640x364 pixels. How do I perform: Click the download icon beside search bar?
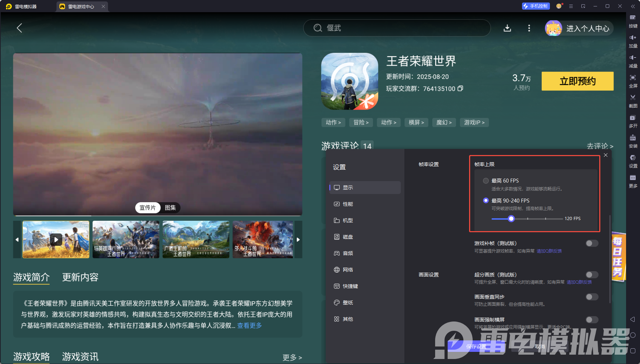tap(507, 28)
